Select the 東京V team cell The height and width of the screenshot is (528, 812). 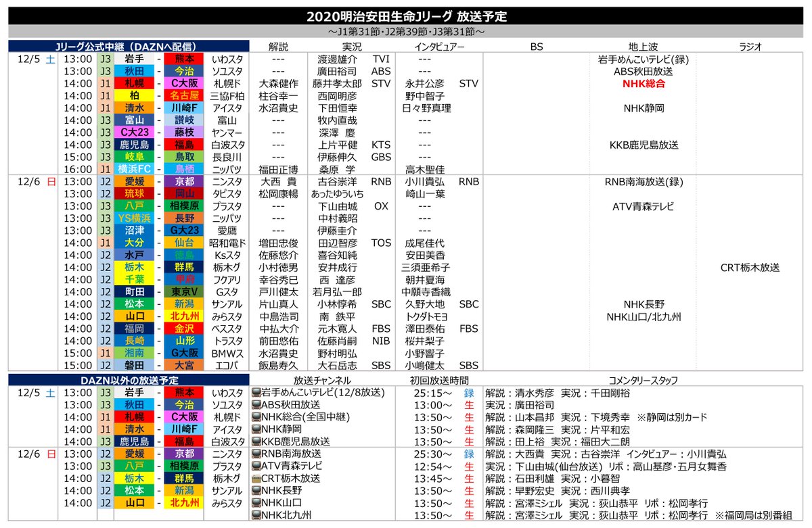[x=184, y=291]
